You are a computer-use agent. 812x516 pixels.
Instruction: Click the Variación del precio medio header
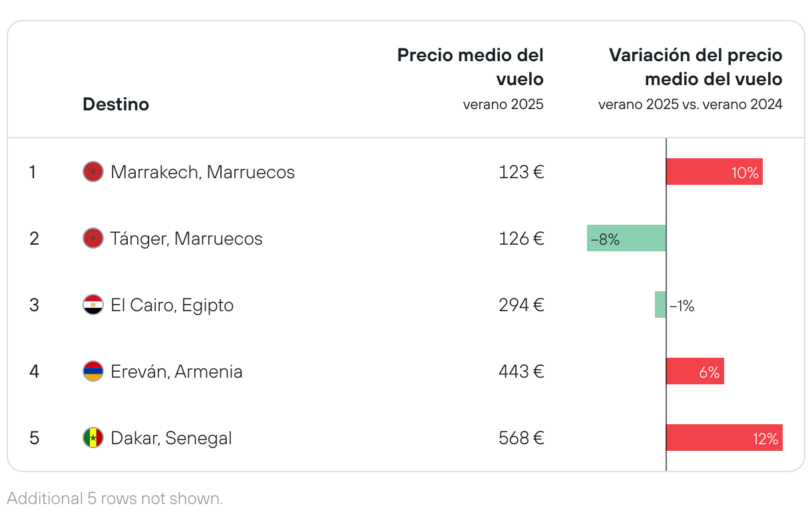tap(696, 67)
